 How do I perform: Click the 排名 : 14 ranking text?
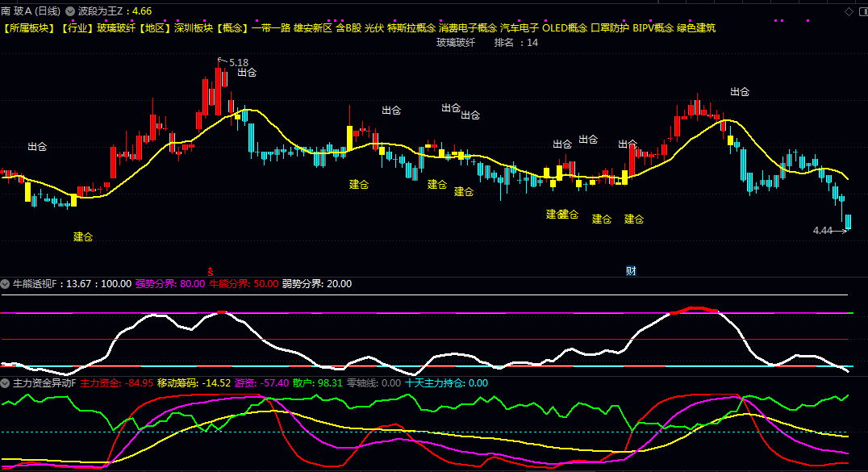[x=516, y=43]
